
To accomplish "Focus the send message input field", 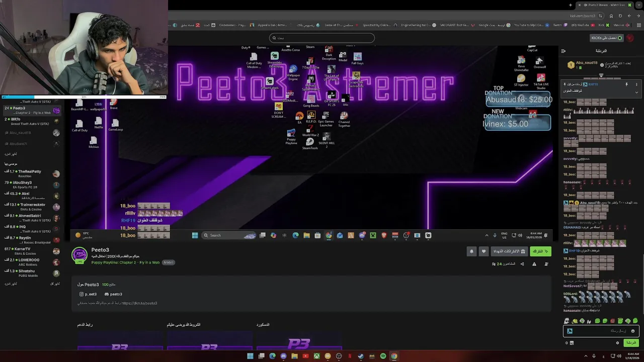I will (601, 331).
